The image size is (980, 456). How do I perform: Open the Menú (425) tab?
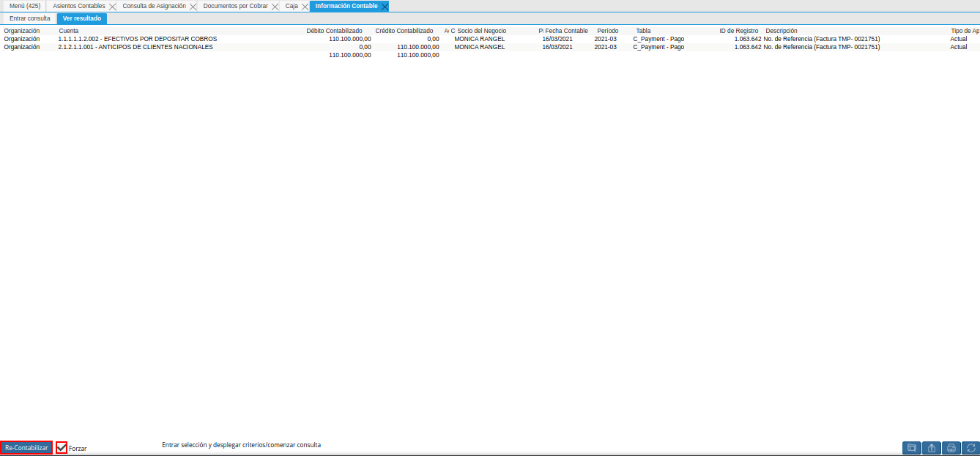click(25, 6)
